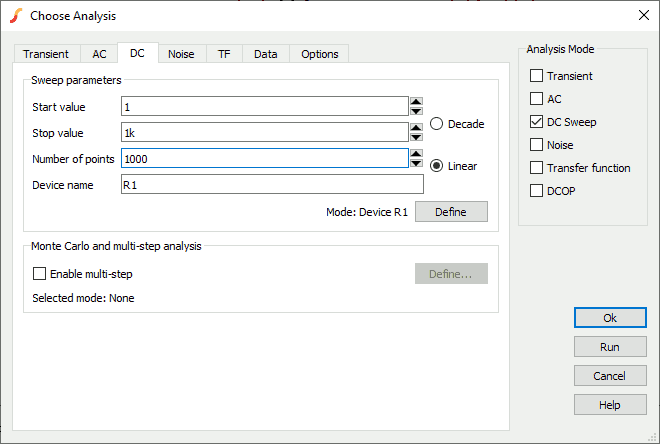Increase Number of points with up arrow
The width and height of the screenshot is (660, 444).
tap(416, 153)
